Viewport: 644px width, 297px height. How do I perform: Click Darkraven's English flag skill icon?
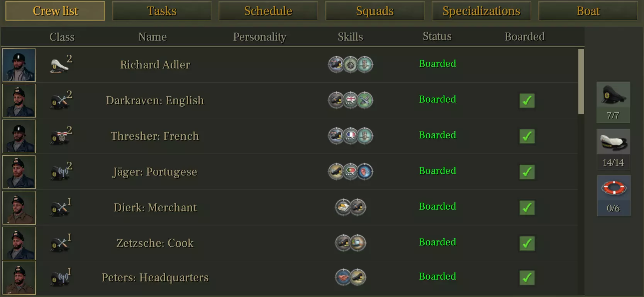pyautogui.click(x=351, y=100)
